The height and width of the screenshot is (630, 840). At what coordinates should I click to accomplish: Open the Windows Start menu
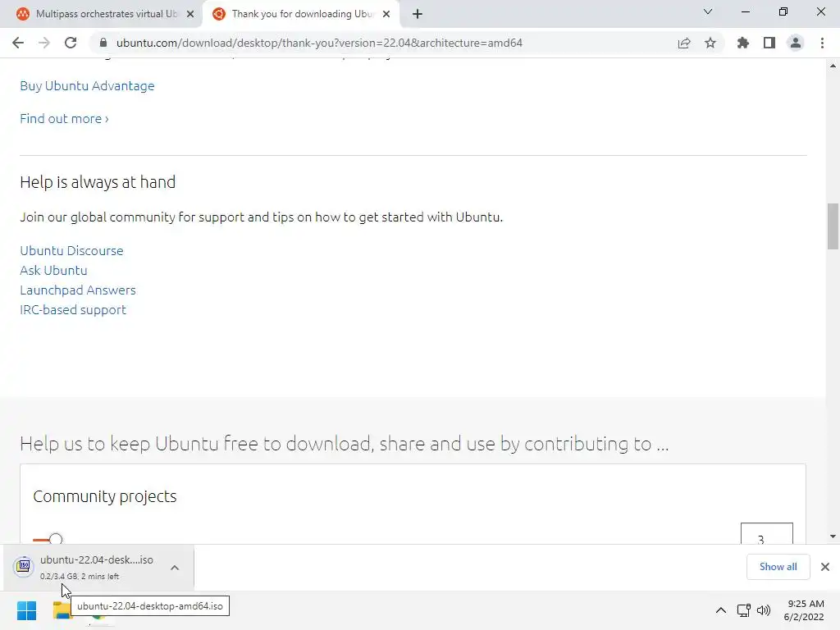(26, 610)
